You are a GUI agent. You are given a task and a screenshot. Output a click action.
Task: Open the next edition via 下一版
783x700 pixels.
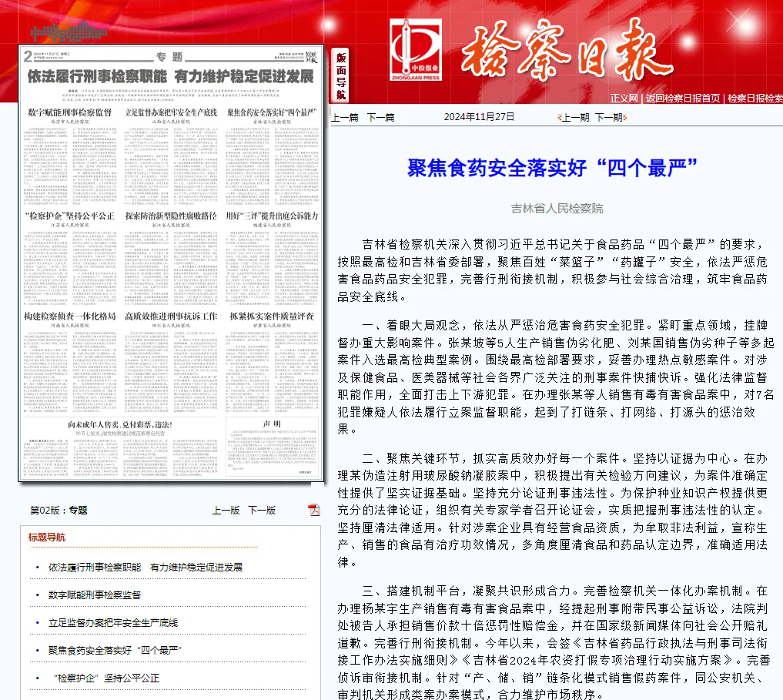tap(262, 510)
